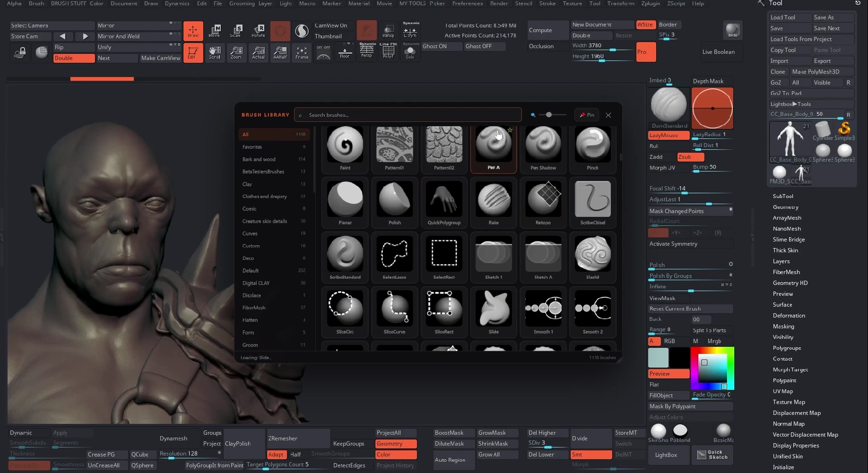Click the Make CamView button

point(160,58)
